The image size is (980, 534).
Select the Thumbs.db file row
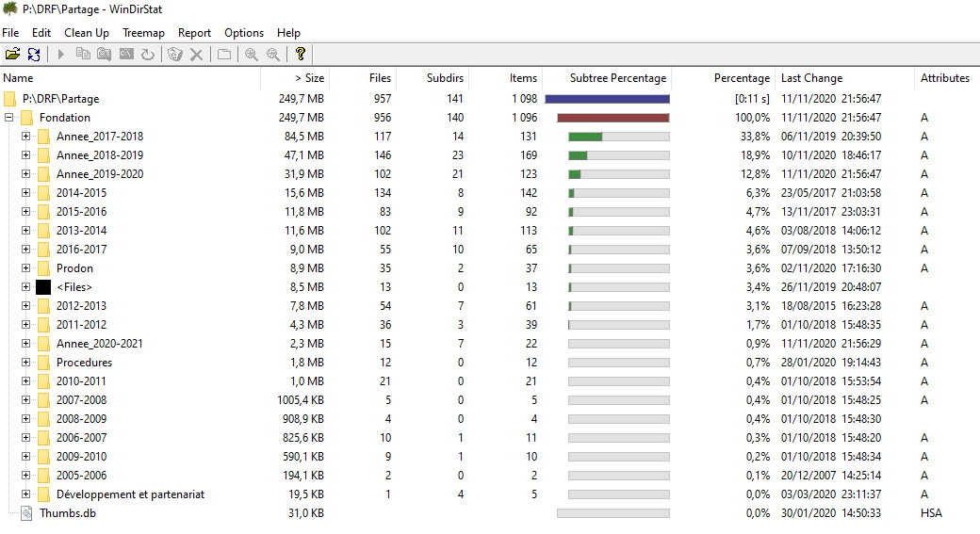tap(67, 513)
